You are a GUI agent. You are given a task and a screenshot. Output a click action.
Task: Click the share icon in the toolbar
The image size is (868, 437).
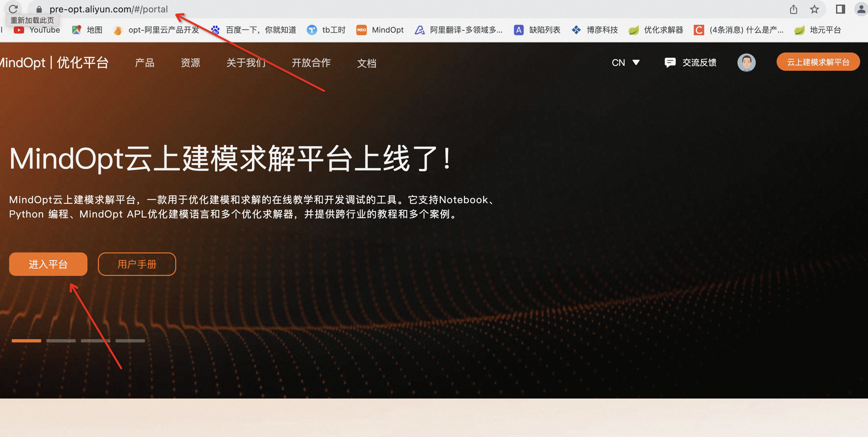click(793, 9)
